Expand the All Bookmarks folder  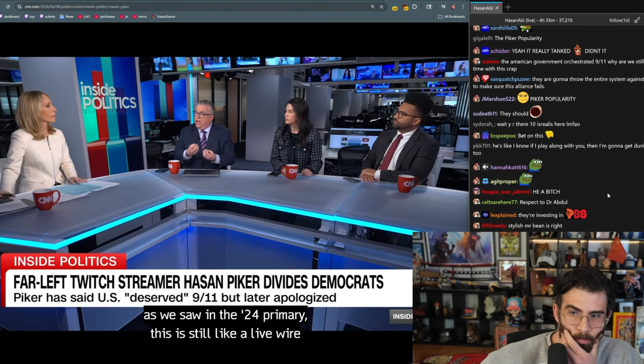pyautogui.click(x=451, y=17)
